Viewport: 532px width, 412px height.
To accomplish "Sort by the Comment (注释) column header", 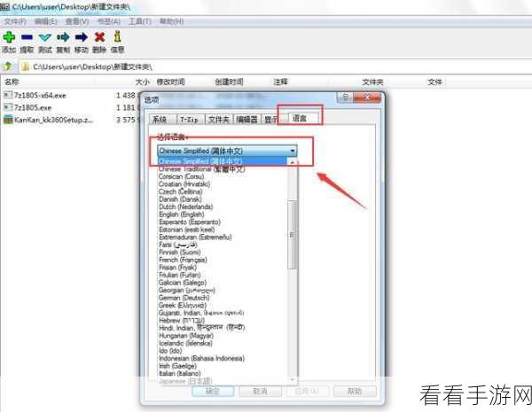I will point(280,82).
